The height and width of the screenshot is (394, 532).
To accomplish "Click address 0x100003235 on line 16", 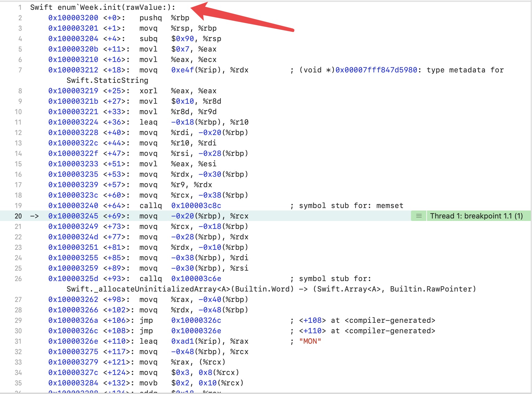I will (x=73, y=174).
